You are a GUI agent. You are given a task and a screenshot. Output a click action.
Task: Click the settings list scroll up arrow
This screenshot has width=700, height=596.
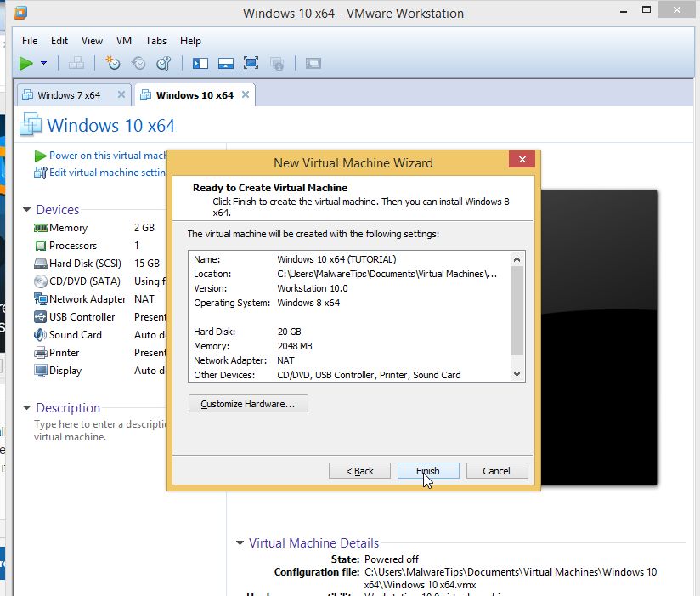[517, 259]
